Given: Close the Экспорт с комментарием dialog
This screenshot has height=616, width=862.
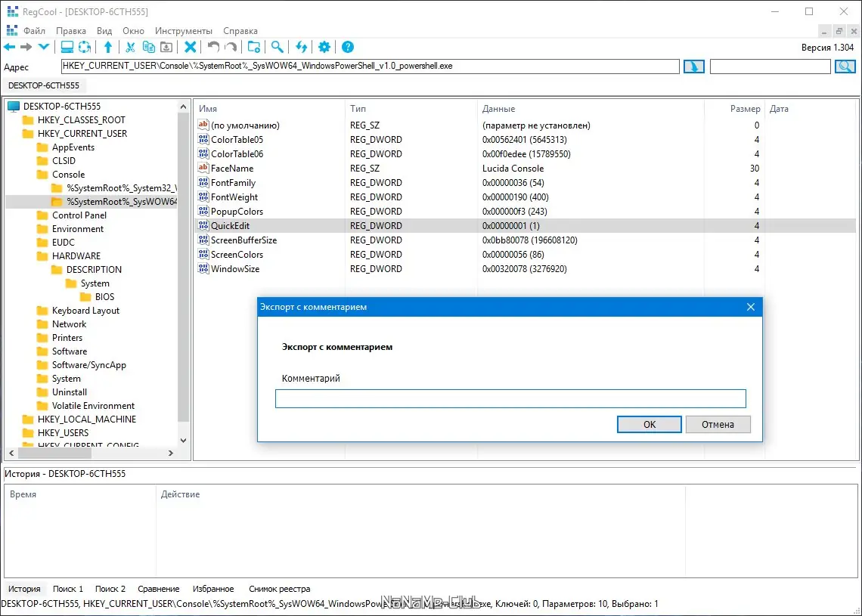Looking at the screenshot, I should pos(750,307).
